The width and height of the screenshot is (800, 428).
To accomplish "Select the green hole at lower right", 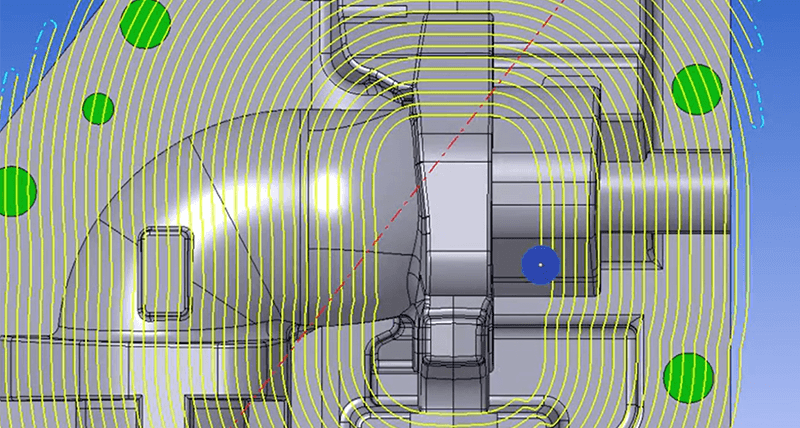I will pyautogui.click(x=688, y=378).
